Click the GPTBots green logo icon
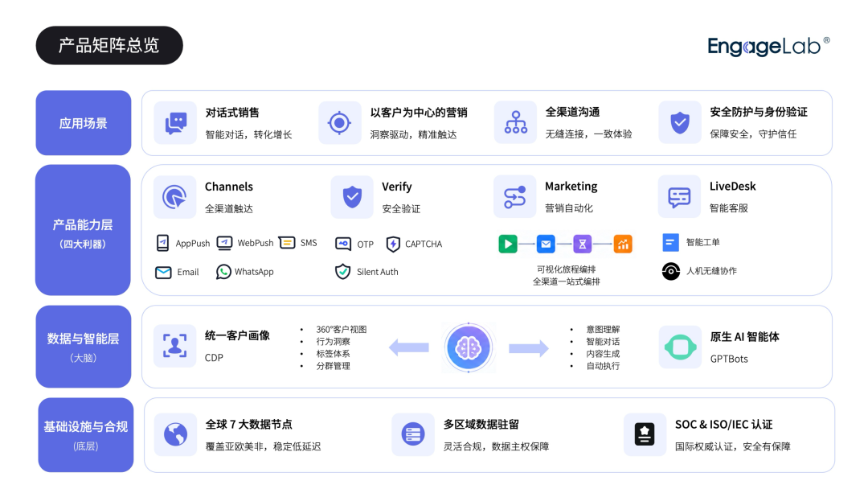This screenshot has width=868, height=489. point(680,347)
